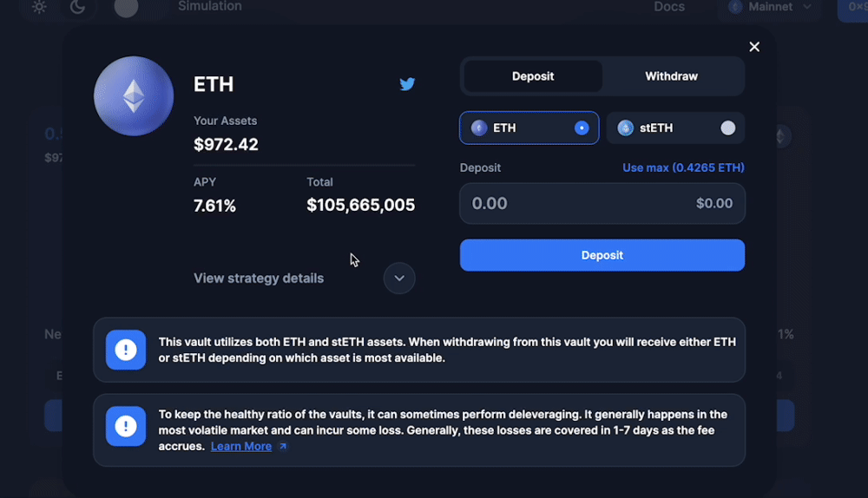Viewport: 868px width, 498px height.
Task: Open the Learn More external arrow icon
Action: pos(283,446)
